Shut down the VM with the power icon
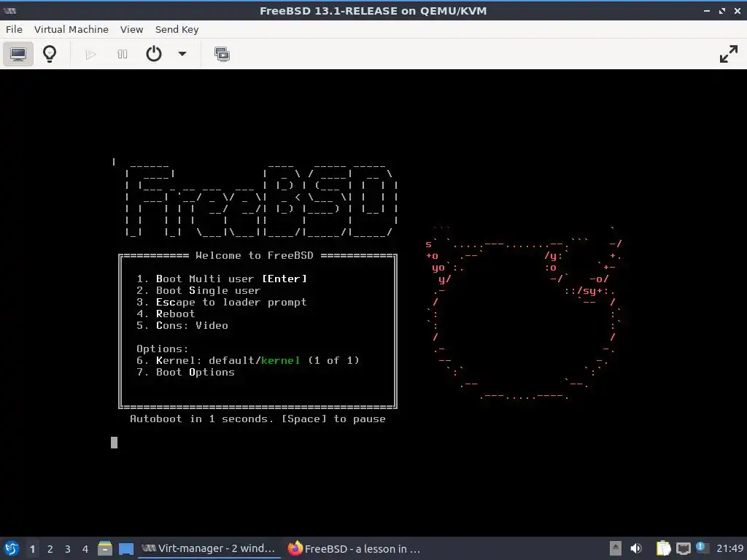This screenshot has height=560, width=747. click(153, 54)
